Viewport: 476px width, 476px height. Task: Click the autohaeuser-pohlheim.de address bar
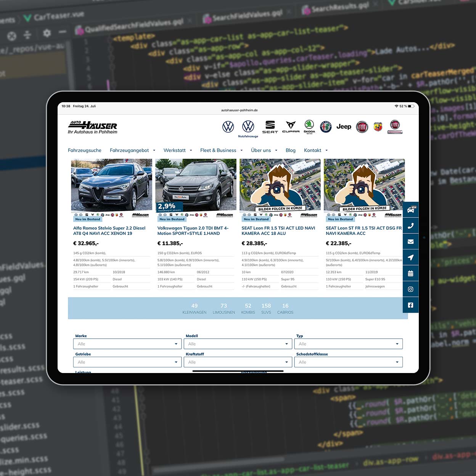[x=240, y=110]
